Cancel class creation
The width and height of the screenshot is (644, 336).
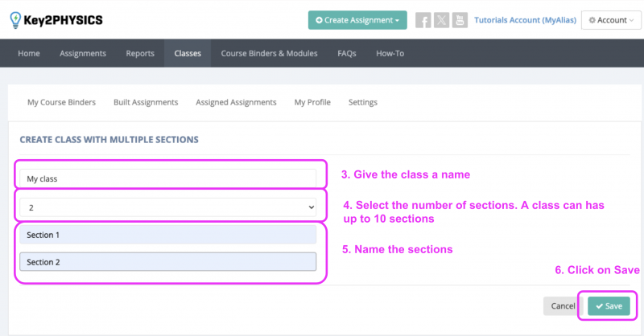pos(563,306)
